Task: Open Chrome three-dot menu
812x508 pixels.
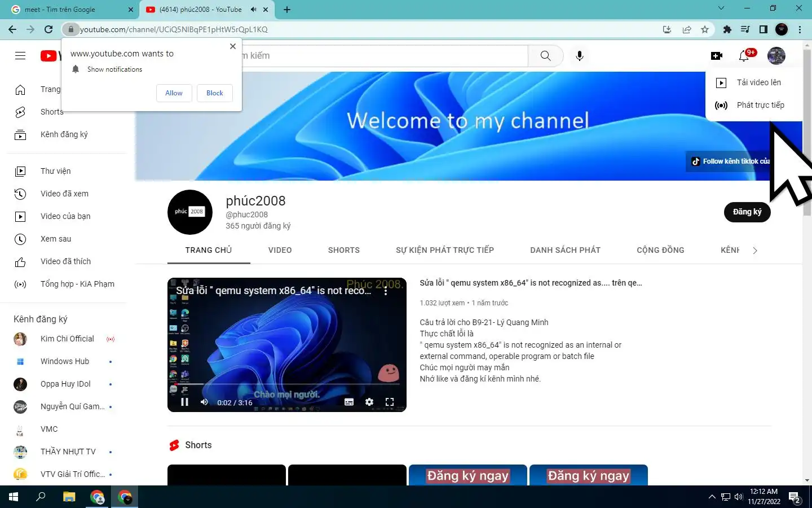Action: 800,29
